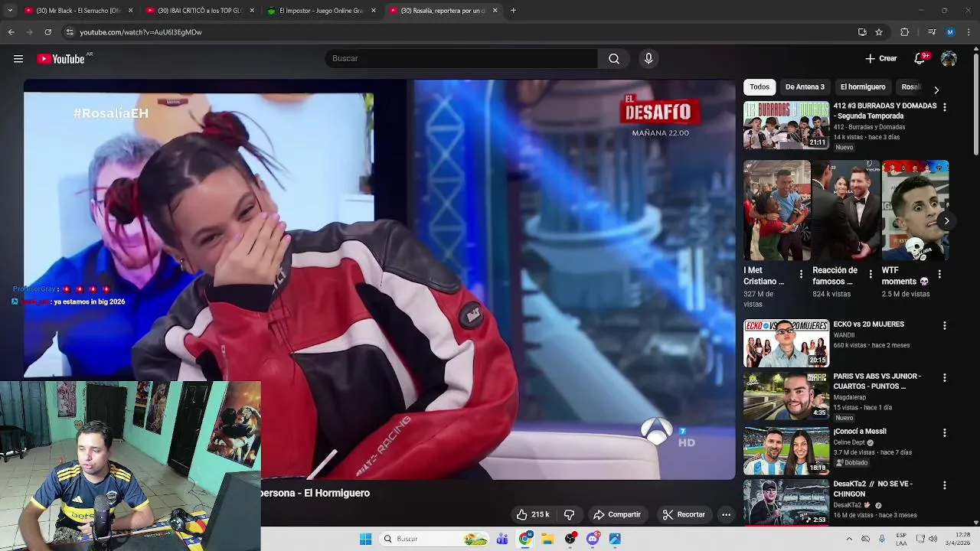Switch to the El Impostor game tab

tap(322, 11)
